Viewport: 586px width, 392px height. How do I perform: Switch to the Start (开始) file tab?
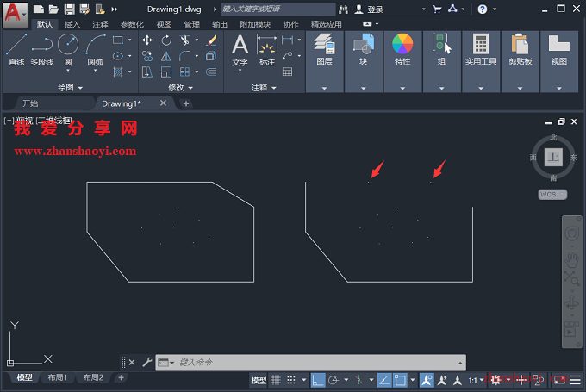tap(30, 103)
